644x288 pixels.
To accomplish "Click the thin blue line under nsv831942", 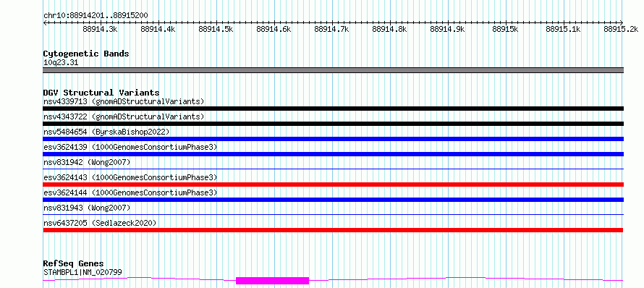I will (333, 169).
